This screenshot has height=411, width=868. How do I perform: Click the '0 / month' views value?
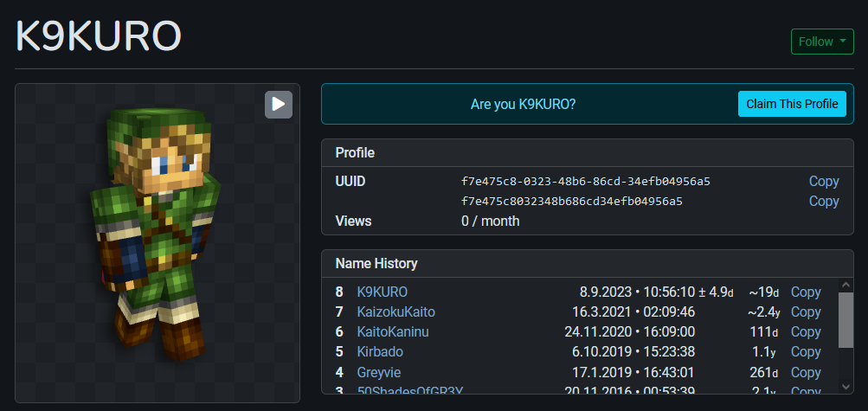click(x=491, y=222)
